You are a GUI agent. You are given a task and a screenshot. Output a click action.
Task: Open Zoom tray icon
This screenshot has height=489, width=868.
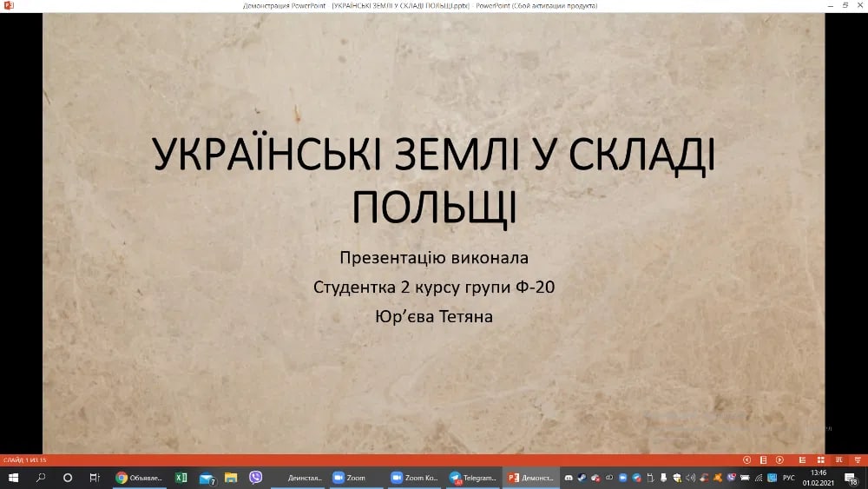[x=622, y=478]
